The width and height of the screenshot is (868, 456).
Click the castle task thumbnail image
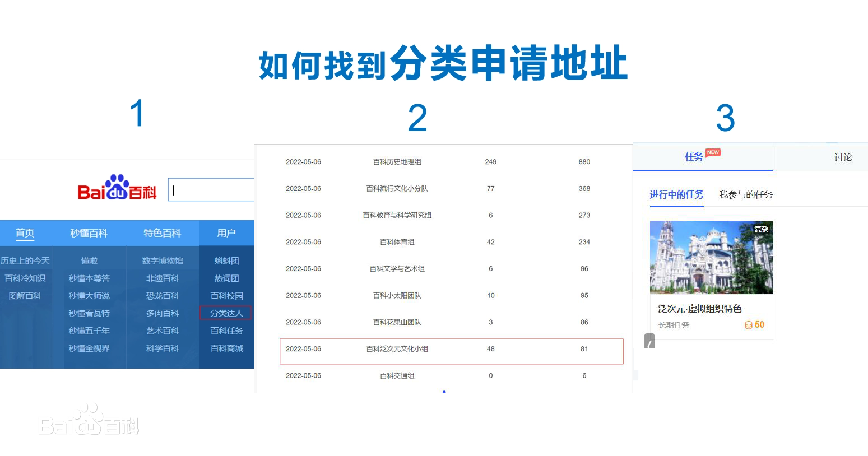[712, 257]
